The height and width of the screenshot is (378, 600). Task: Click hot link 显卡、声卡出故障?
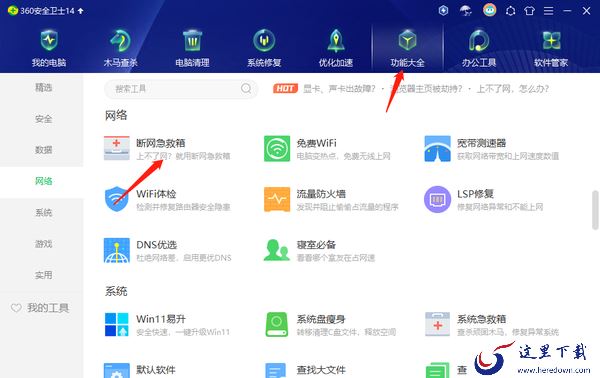coord(339,89)
